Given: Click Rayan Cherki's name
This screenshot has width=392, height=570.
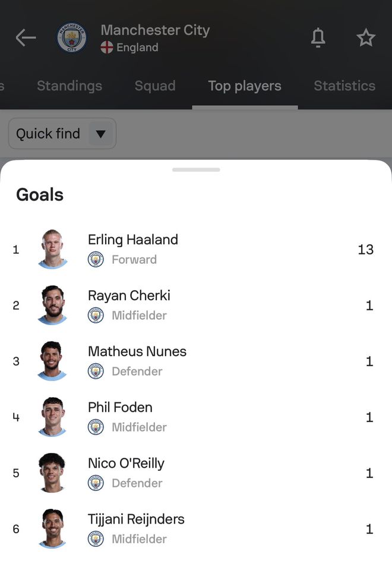Looking at the screenshot, I should (x=129, y=295).
